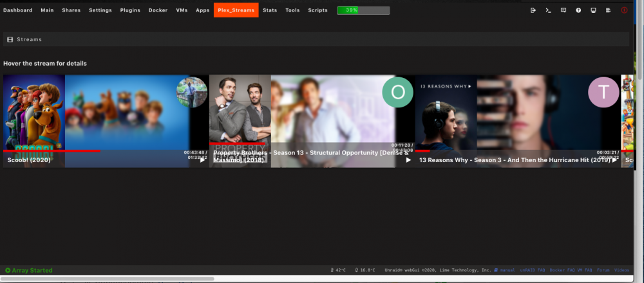Click the red alert notification icon
This screenshot has height=283, width=644.
(x=624, y=10)
